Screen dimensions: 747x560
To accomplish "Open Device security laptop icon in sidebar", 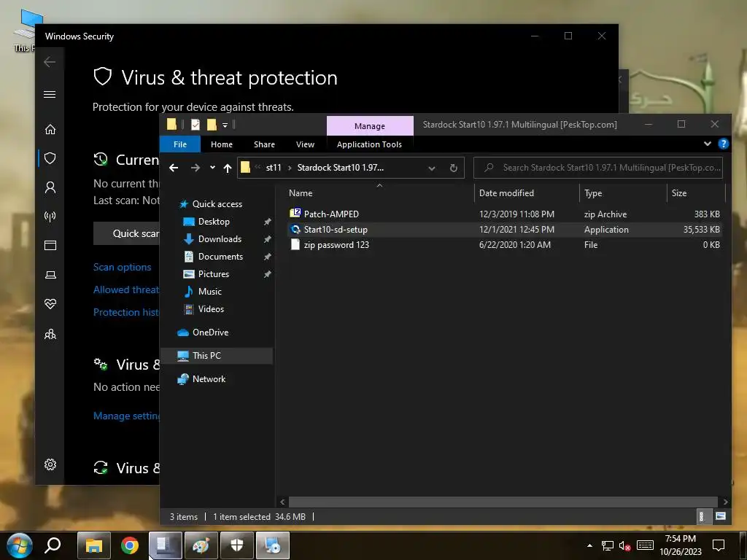I will tap(50, 275).
